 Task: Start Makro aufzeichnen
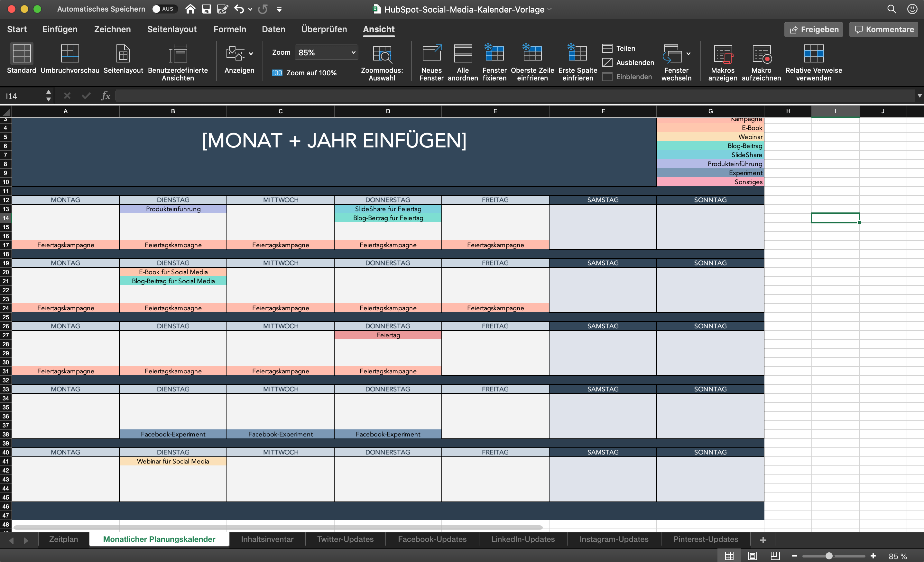[x=761, y=54]
